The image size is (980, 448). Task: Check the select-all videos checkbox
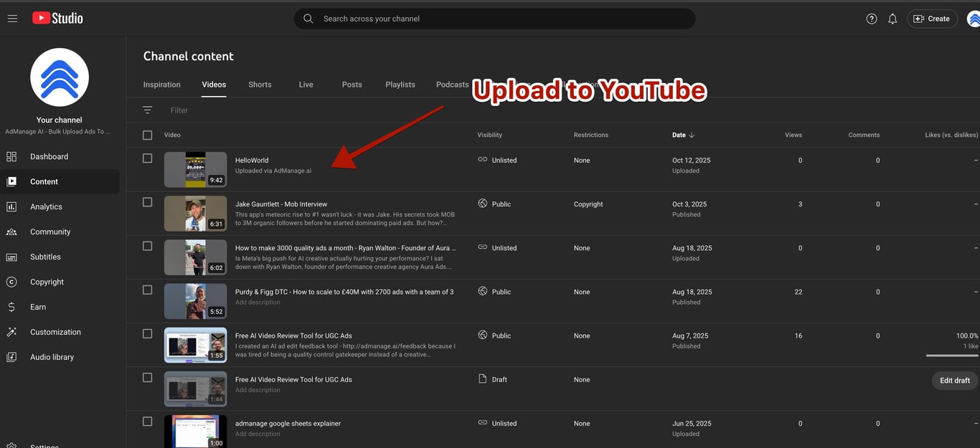pos(147,135)
